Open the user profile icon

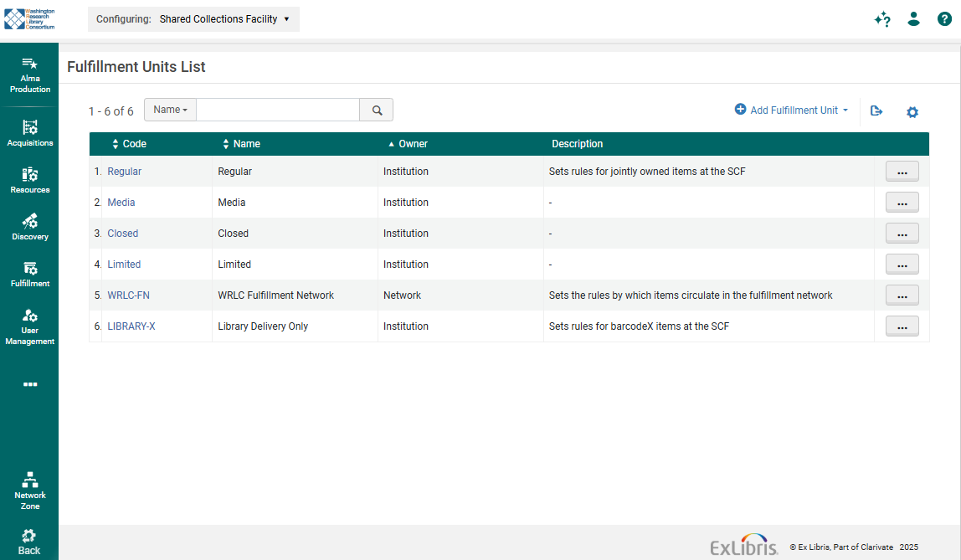coord(914,19)
